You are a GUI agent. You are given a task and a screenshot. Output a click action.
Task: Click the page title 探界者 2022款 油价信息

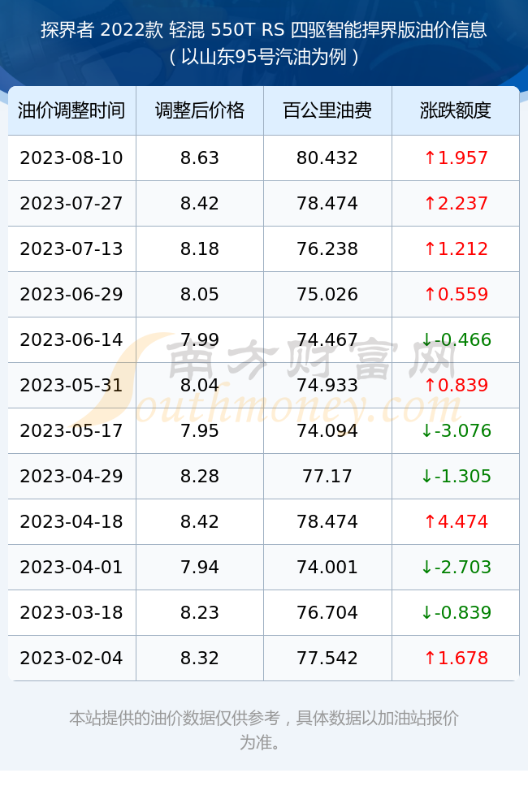pos(264,30)
